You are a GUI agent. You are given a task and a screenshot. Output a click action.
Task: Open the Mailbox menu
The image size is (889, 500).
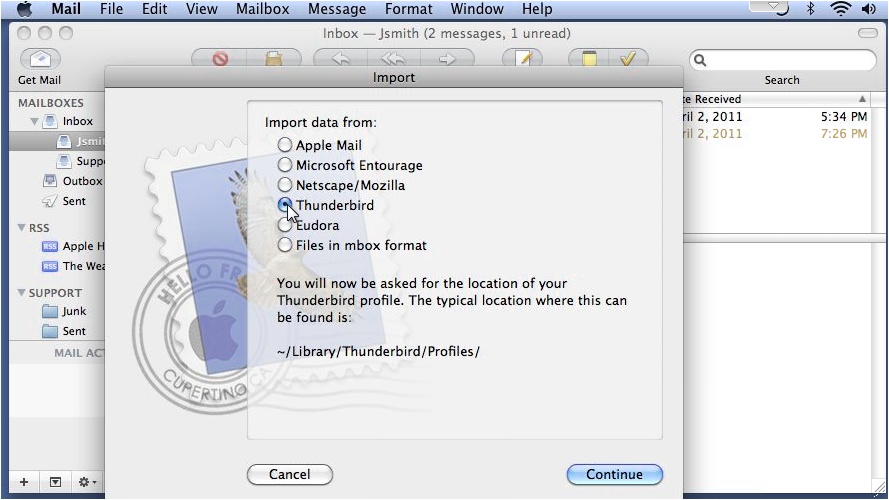(x=263, y=9)
